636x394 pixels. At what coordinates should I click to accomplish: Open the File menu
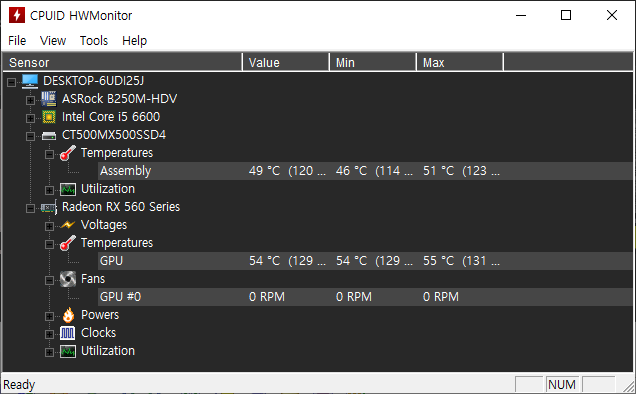click(17, 41)
